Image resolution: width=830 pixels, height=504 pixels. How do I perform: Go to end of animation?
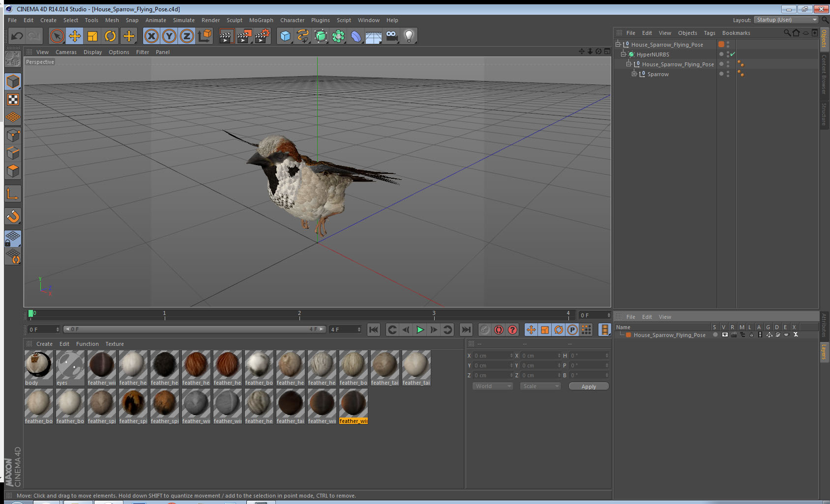point(466,330)
